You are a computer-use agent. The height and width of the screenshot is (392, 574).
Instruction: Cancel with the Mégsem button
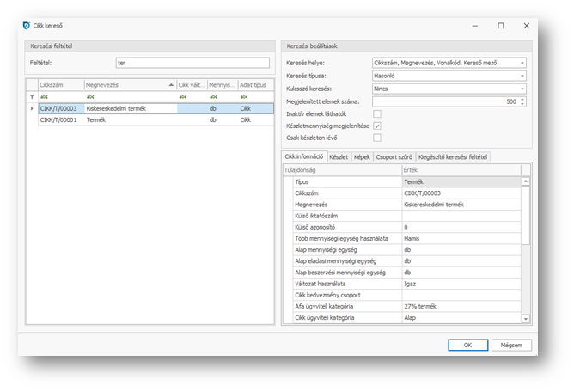(x=511, y=345)
